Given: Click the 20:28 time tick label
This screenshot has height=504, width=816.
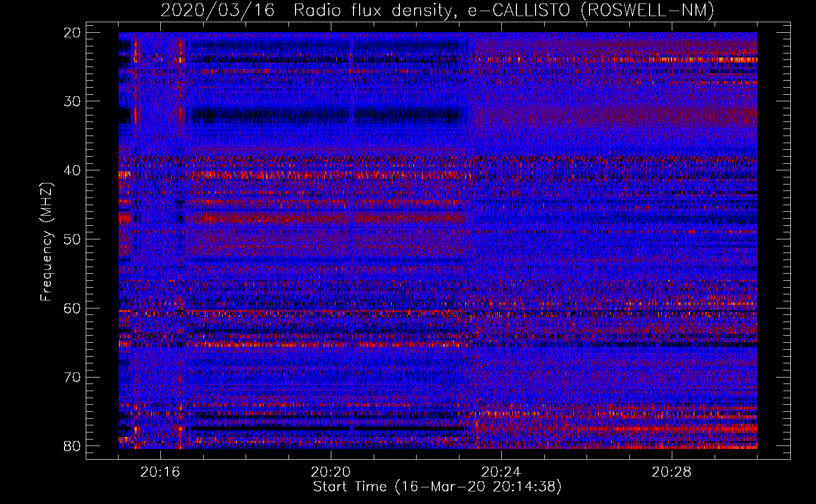Looking at the screenshot, I should click(672, 472).
